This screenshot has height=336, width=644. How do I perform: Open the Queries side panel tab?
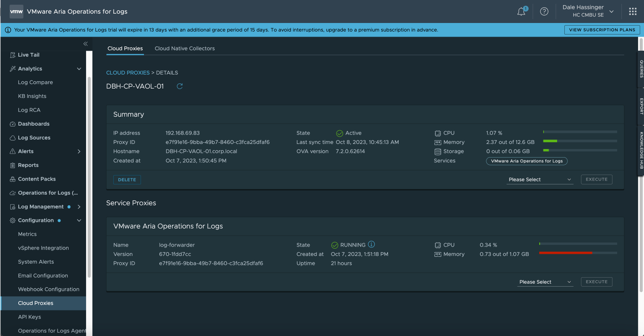pyautogui.click(x=641, y=69)
